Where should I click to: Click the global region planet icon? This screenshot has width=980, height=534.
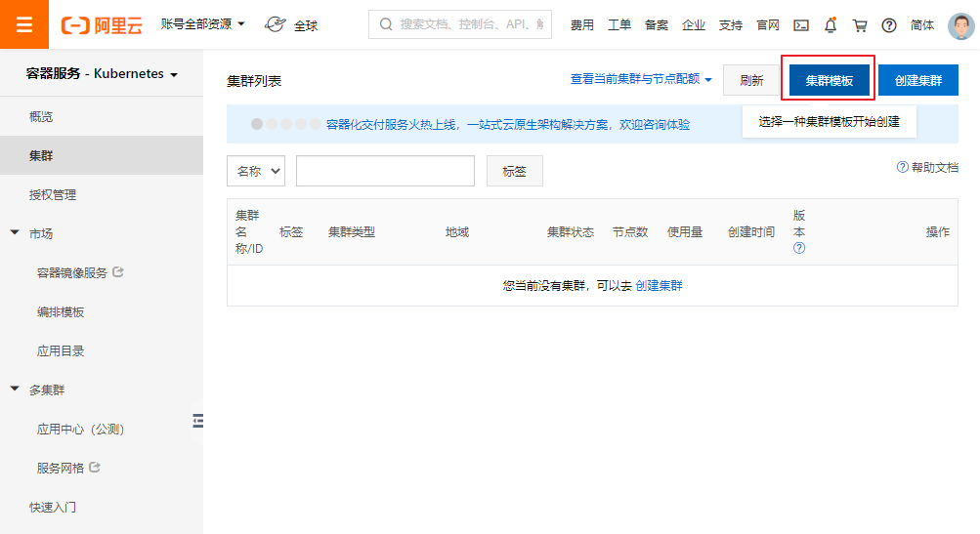click(x=275, y=24)
